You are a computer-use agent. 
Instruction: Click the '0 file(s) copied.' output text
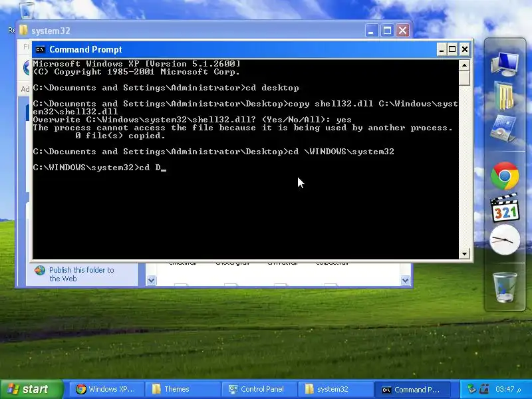[x=120, y=136]
